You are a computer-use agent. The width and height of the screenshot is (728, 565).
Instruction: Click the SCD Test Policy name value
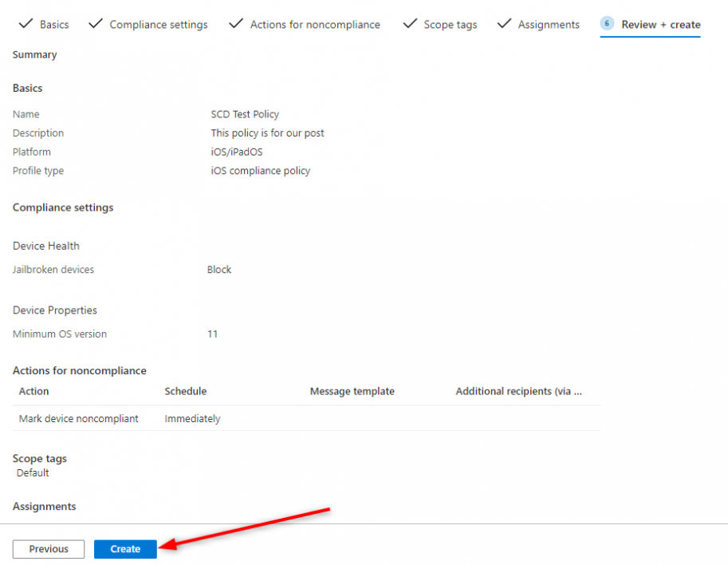coord(245,114)
